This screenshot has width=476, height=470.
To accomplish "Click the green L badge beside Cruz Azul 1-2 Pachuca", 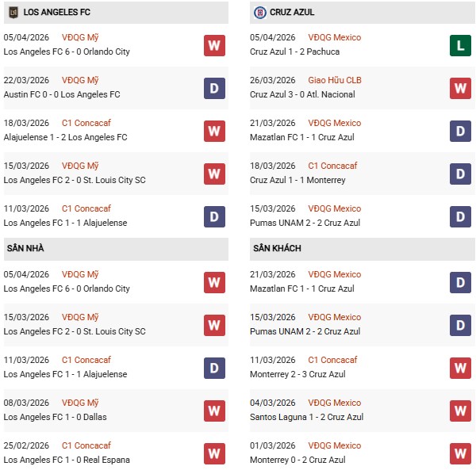I will 461,45.
